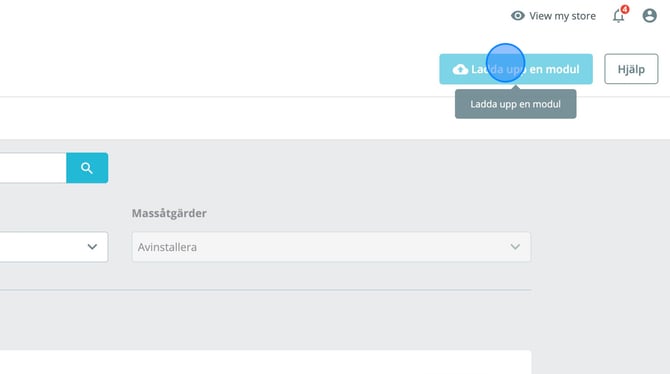Expand the dropdown left of Massåtgärder
Image resolution: width=670 pixels, height=374 pixels.
pos(54,247)
